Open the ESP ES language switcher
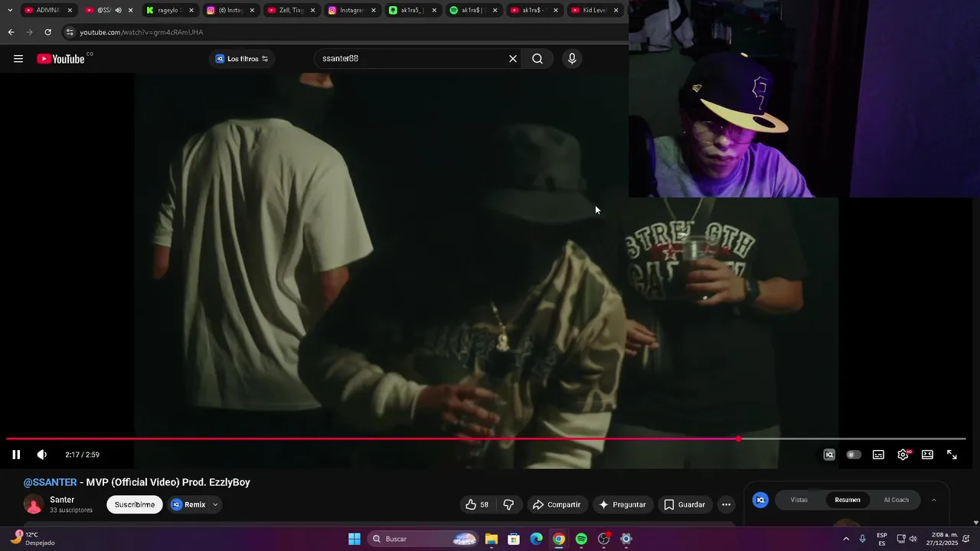The image size is (980, 551). 882,539
